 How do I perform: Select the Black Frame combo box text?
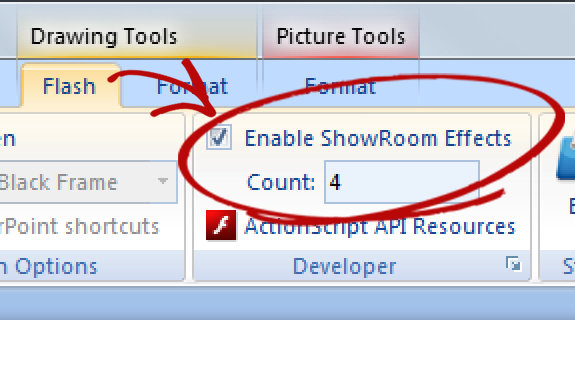point(59,182)
